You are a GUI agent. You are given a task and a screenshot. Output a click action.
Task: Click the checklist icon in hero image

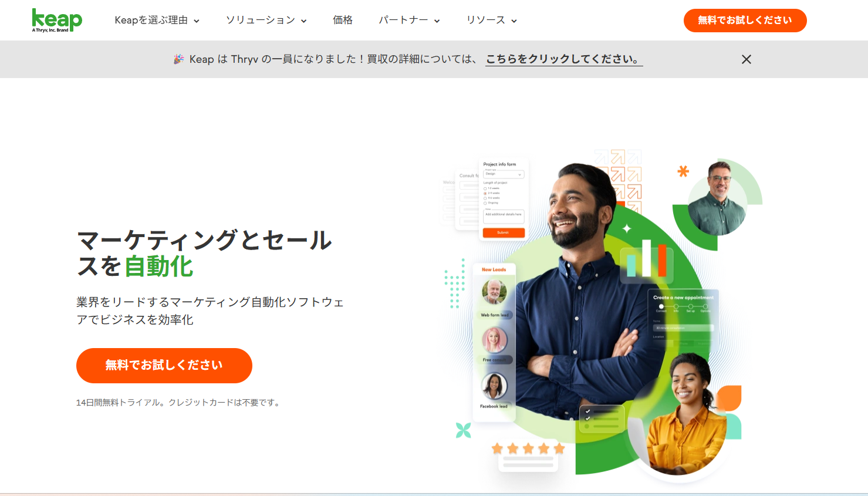[602, 419]
